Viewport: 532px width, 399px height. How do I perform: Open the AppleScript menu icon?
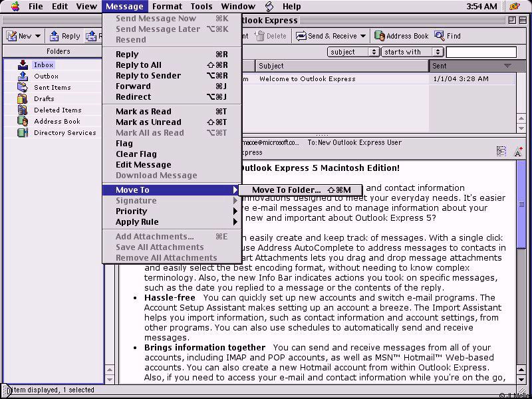pos(269,6)
